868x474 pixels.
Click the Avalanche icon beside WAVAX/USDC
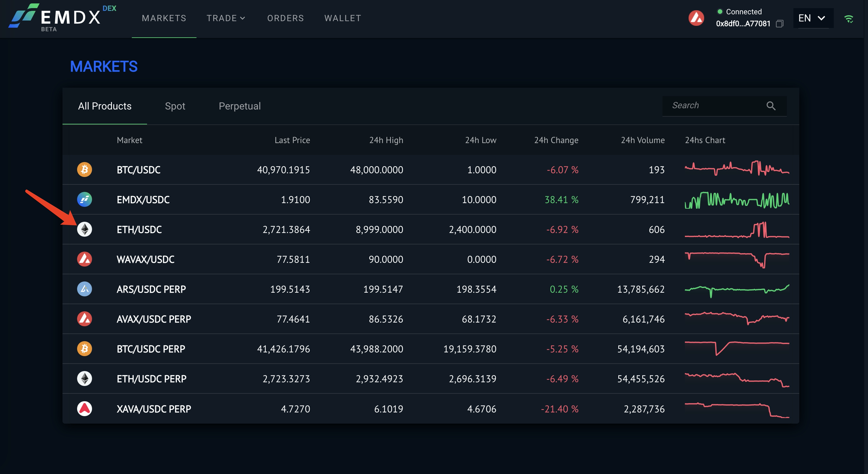coord(84,259)
